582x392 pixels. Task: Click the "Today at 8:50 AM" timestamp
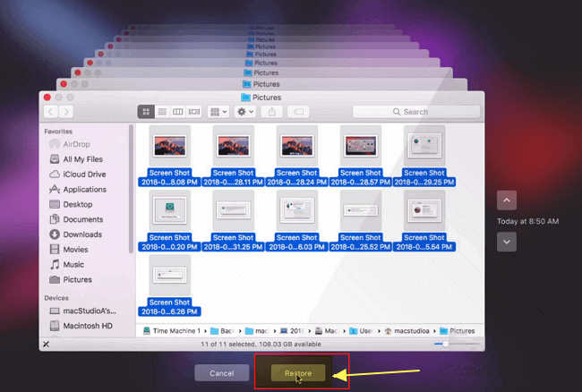(x=527, y=221)
